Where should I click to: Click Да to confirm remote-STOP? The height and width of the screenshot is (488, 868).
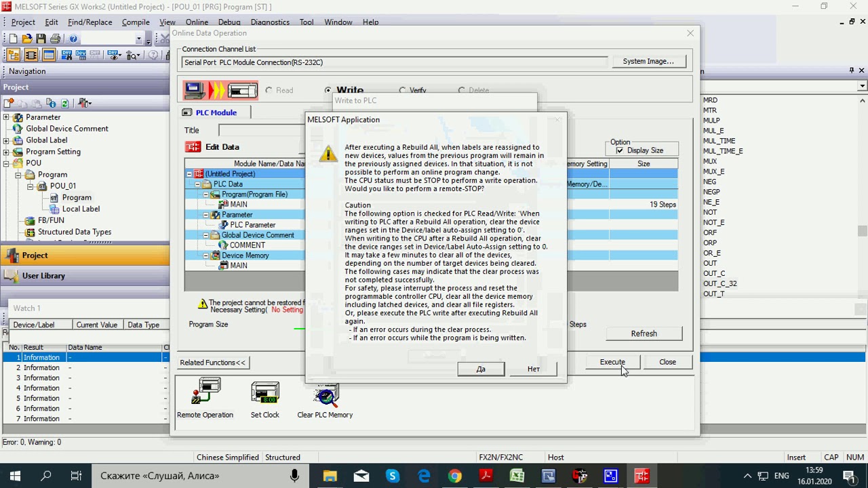coord(481,369)
